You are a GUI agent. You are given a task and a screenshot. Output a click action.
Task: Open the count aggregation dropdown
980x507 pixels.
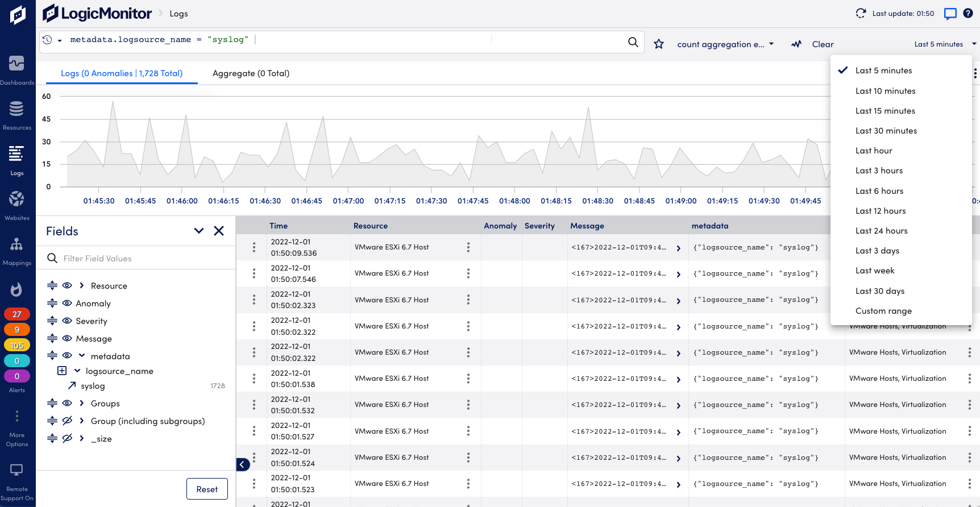[725, 44]
